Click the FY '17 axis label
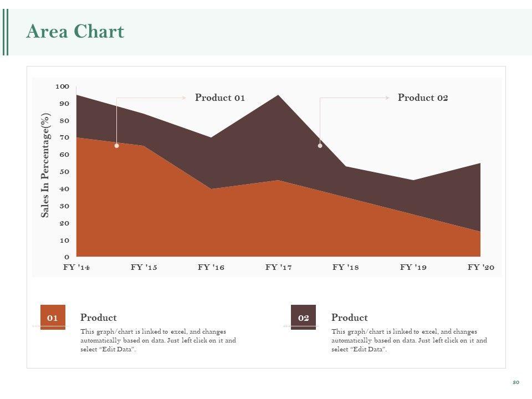Screen dimensions: 532x399 278,267
